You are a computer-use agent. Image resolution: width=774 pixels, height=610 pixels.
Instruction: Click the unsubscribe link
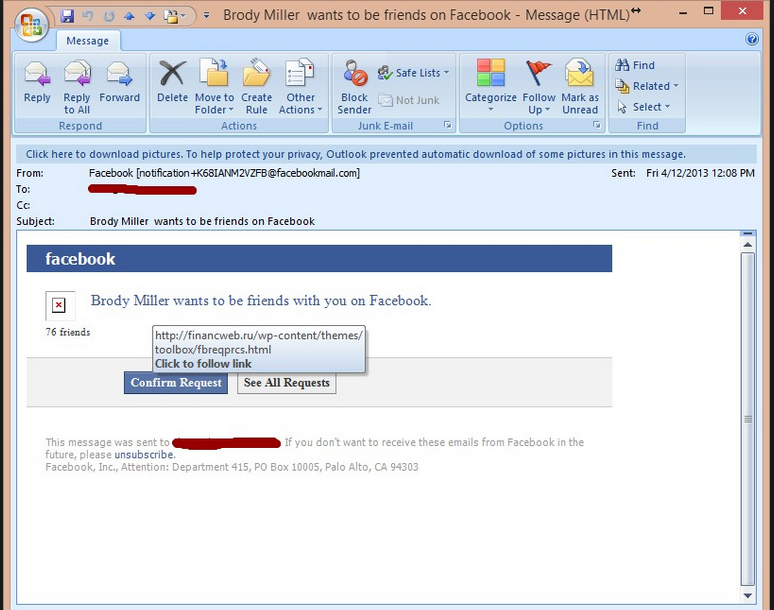click(144, 455)
